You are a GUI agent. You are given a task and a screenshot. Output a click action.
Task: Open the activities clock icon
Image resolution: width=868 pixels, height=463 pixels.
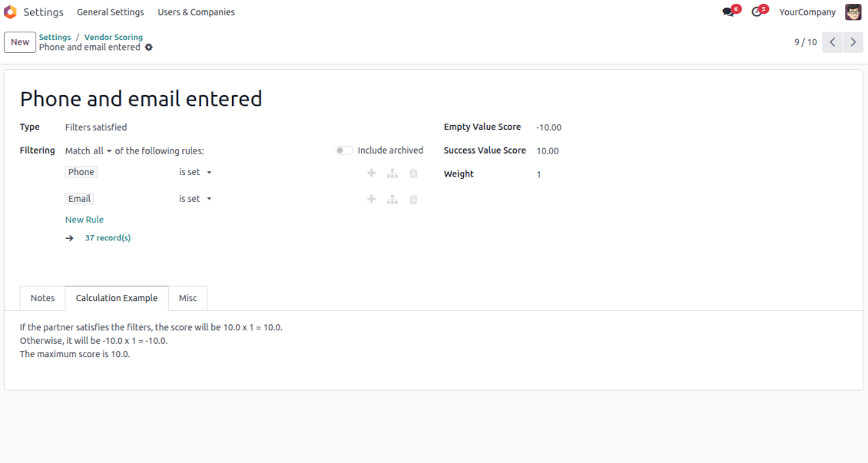pyautogui.click(x=757, y=12)
